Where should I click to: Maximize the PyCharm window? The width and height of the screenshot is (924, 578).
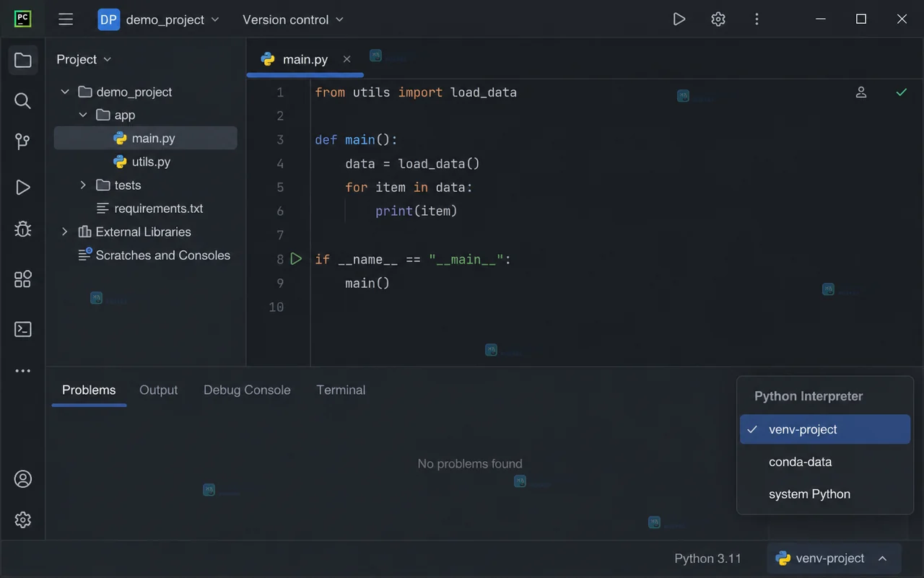tap(861, 19)
